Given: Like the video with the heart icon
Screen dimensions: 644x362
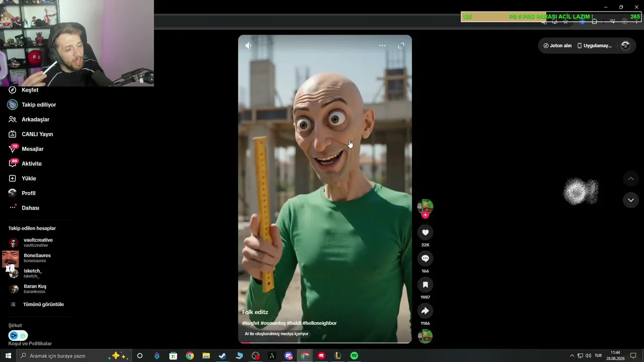Looking at the screenshot, I should click(x=425, y=232).
